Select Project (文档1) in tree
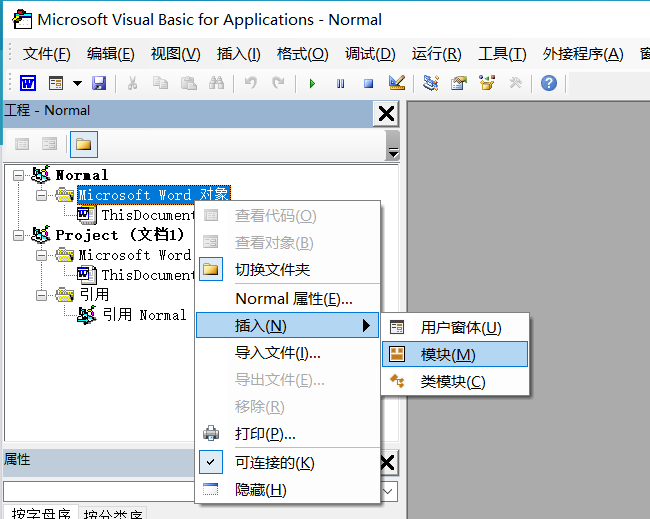 pyautogui.click(x=120, y=235)
